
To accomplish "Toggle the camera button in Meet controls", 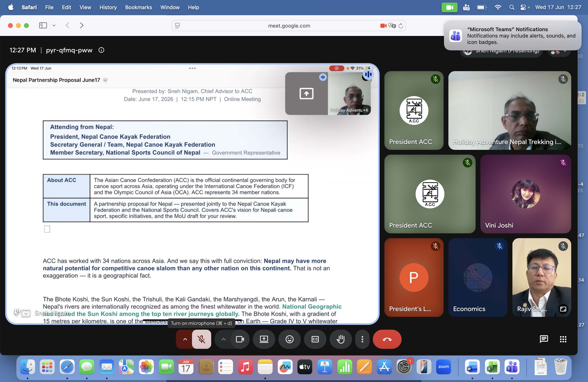I will click(x=240, y=339).
